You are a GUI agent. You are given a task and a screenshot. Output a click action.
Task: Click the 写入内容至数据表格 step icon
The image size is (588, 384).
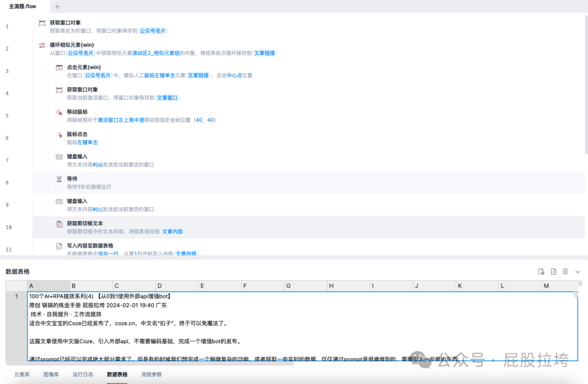pyautogui.click(x=59, y=246)
